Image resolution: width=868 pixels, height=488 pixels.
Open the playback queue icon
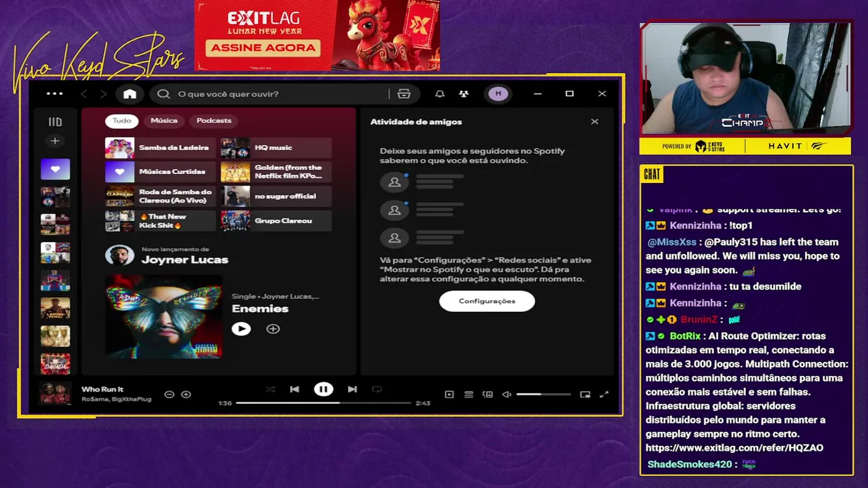[469, 394]
